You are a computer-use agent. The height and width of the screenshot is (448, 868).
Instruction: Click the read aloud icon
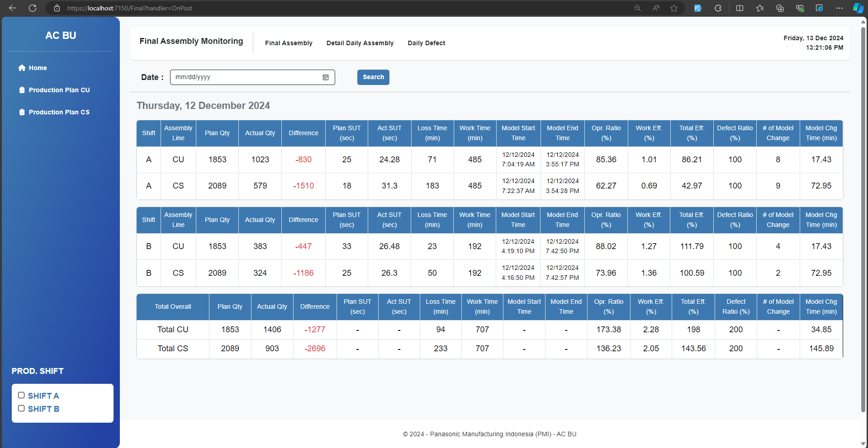[656, 8]
